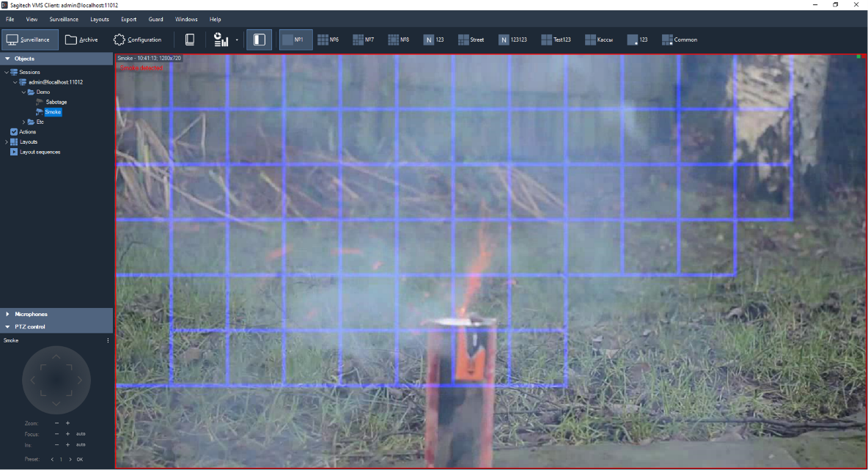Toggle the side panel visibility button
This screenshot has width=868, height=470.
click(x=259, y=40)
